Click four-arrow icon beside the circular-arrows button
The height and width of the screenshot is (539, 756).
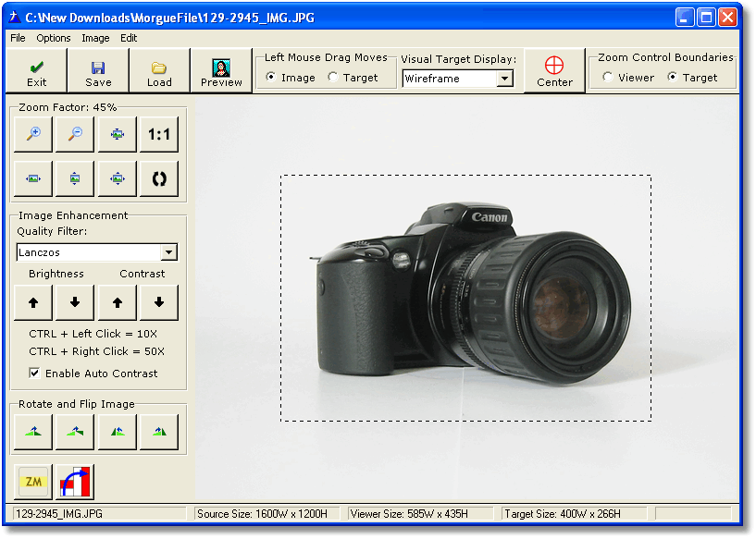pyautogui.click(x=118, y=178)
